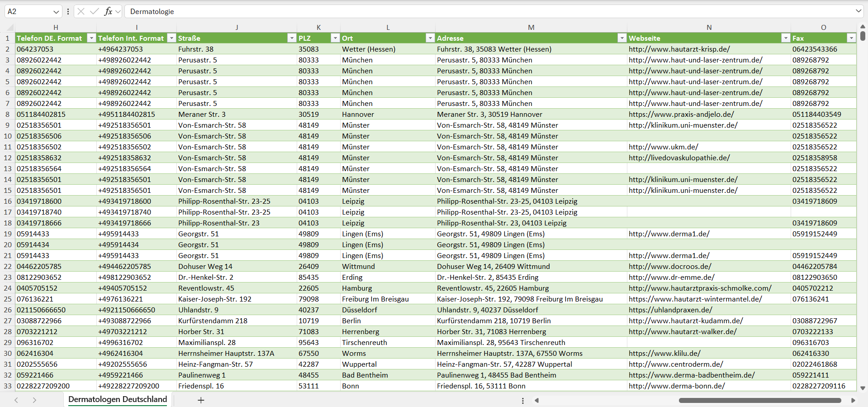Viewport: 868px width, 407px height.
Task: Select column K header
Action: point(318,27)
